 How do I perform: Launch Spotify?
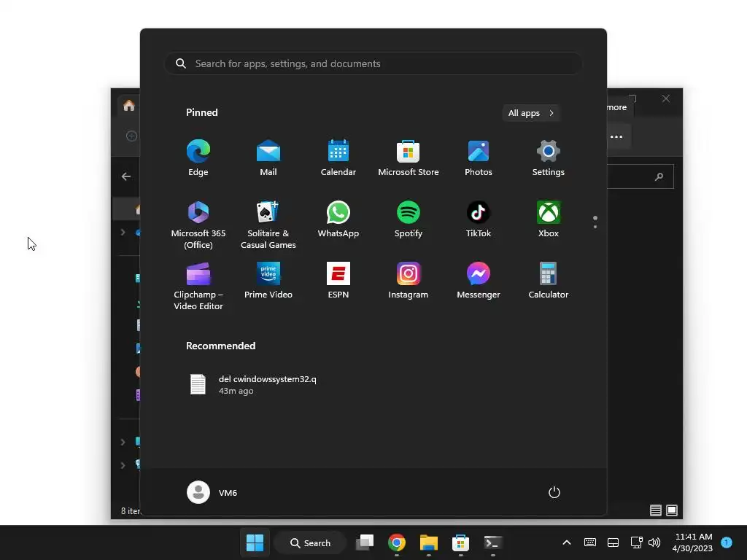click(x=409, y=219)
